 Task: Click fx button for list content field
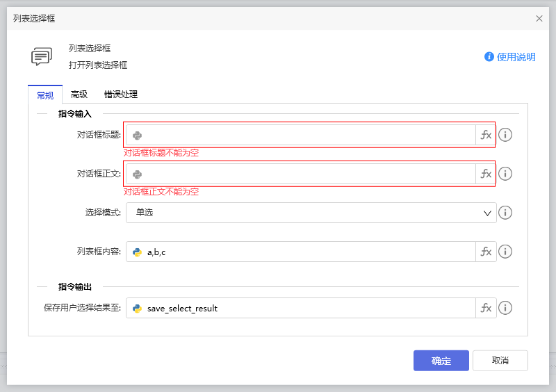486,252
